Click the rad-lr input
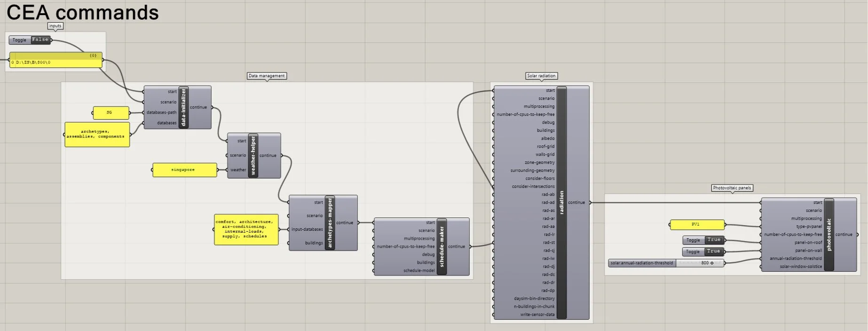 pos(549,234)
